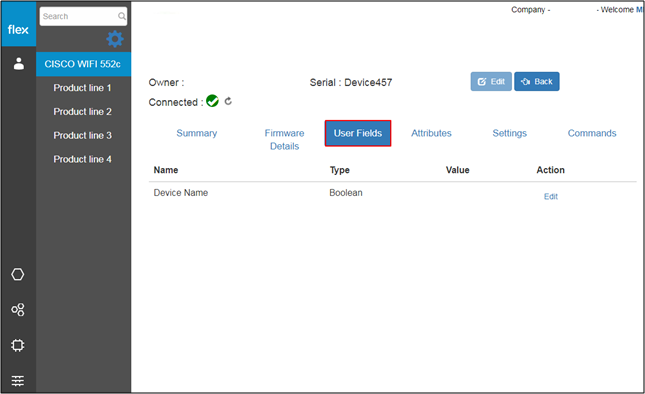Open the sliders icon at sidebar bottom
This screenshot has height=394, width=645.
pos(18,381)
